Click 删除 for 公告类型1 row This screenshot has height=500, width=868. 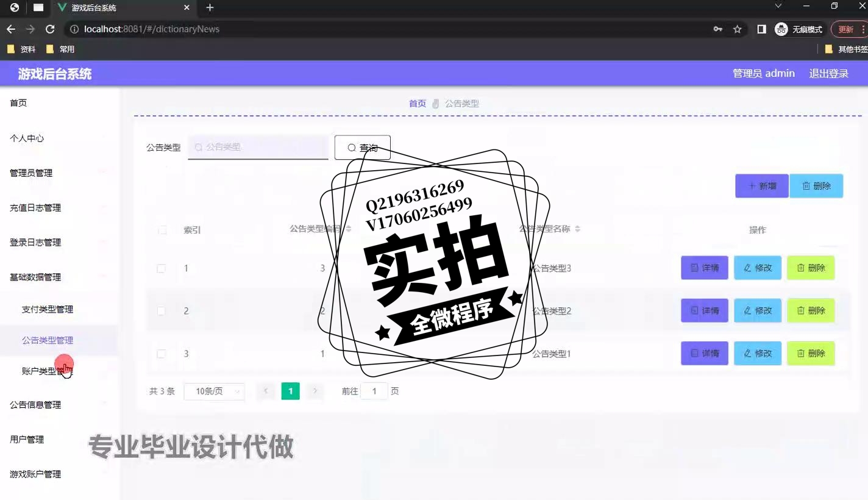point(811,353)
